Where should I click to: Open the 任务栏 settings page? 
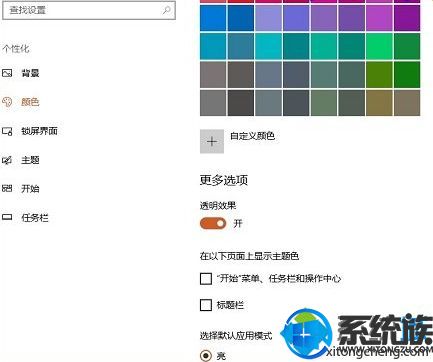(35, 218)
